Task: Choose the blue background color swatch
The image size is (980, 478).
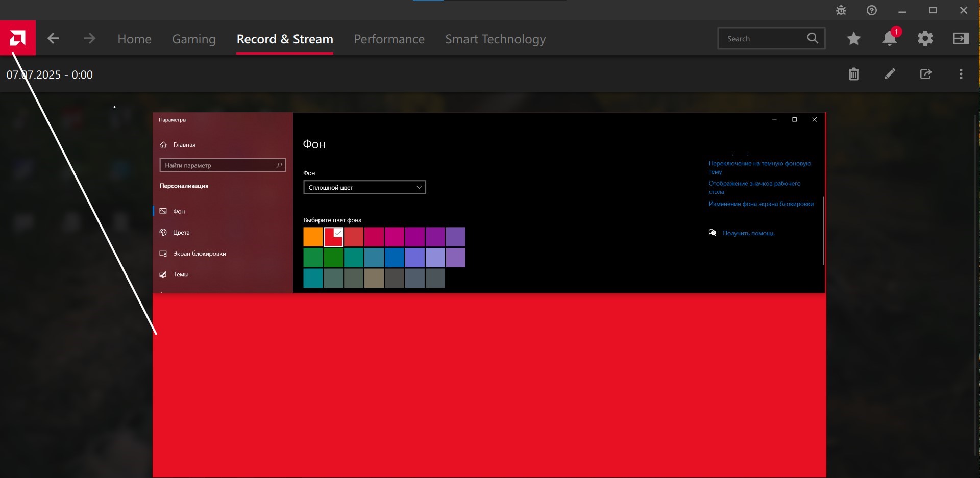Action: 395,258
